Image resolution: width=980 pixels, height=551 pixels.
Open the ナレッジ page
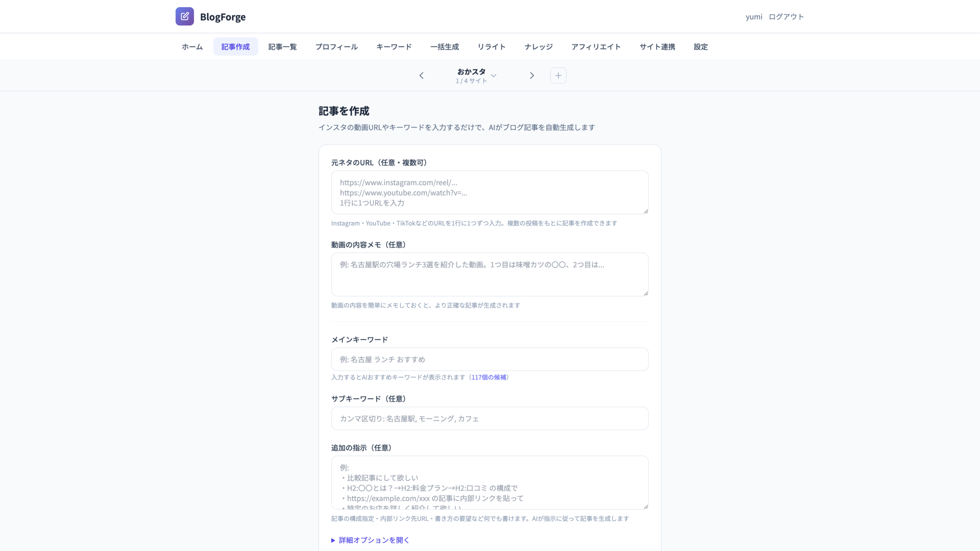pyautogui.click(x=538, y=46)
